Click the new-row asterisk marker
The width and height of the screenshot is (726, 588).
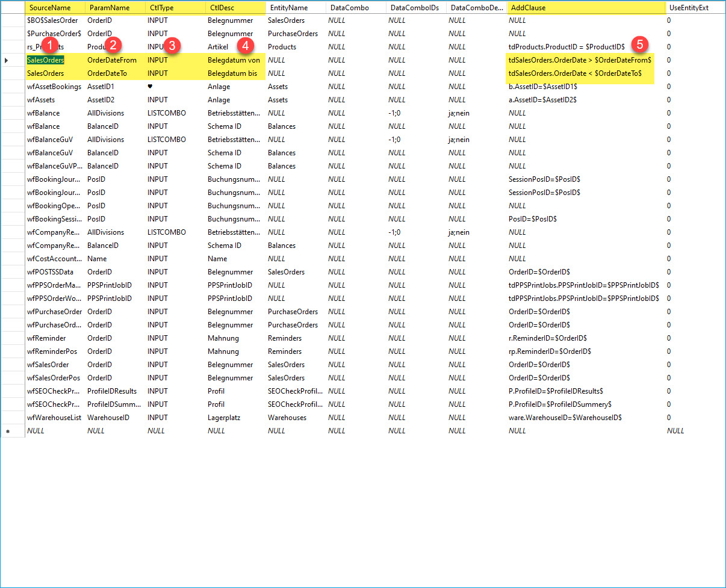(7, 432)
